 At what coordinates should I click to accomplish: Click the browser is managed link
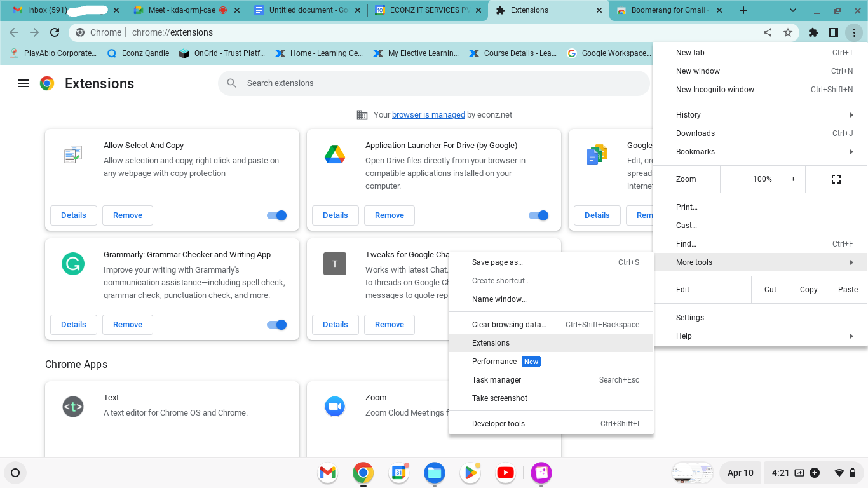pos(428,115)
